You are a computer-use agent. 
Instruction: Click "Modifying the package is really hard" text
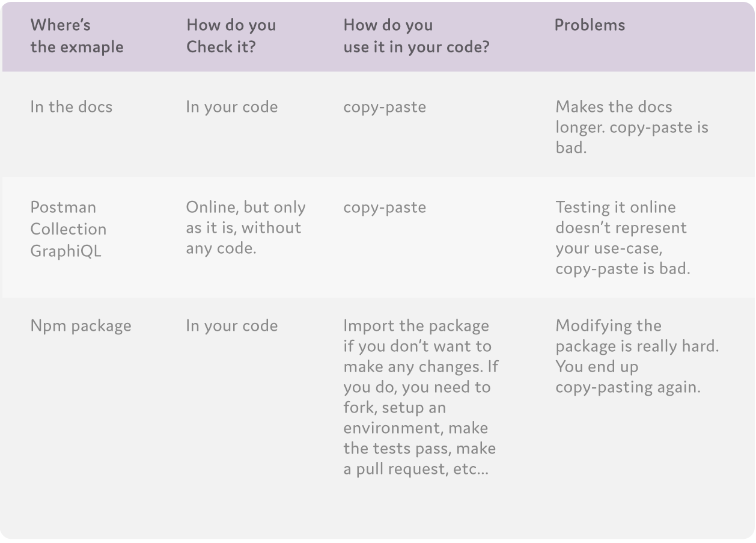[636, 336]
